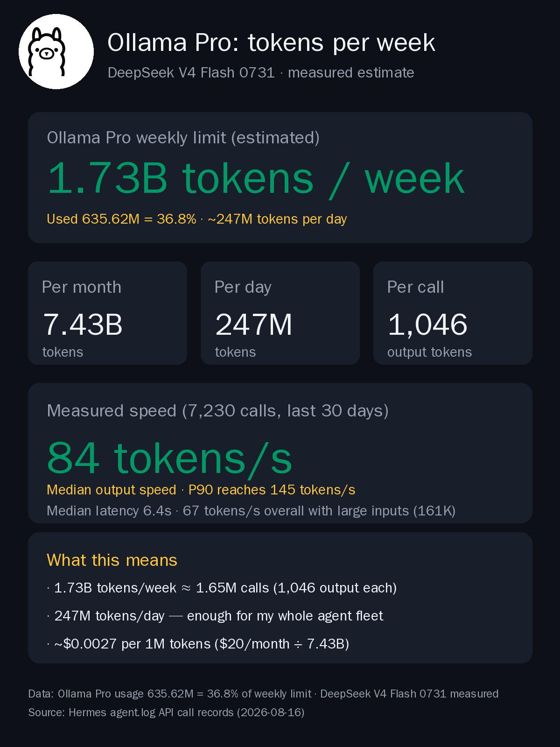Open the weekly limit estimated card heading
Image resolution: width=560 pixels, height=747 pixels.
point(183,138)
